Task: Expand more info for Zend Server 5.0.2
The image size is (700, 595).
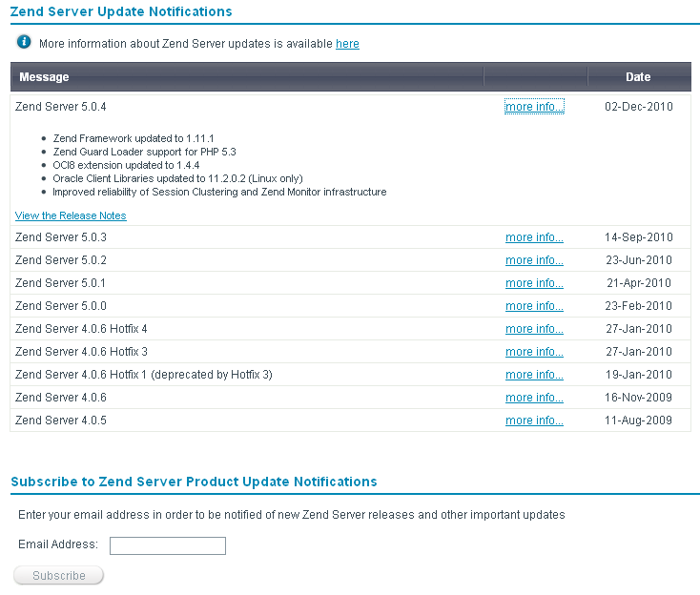Action: 534,260
